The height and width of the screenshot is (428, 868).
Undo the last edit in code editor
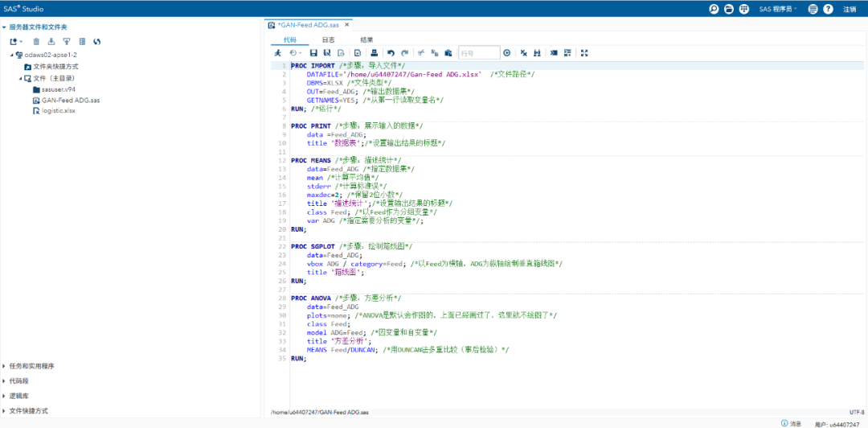click(x=391, y=53)
